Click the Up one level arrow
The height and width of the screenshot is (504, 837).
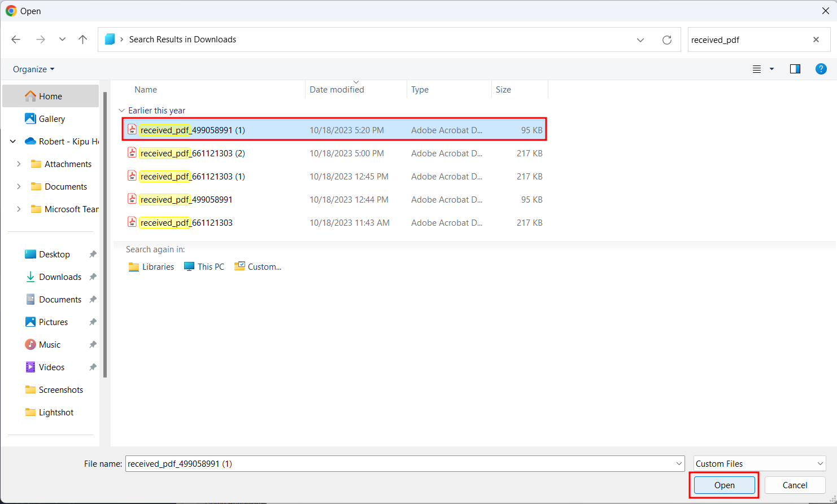click(83, 40)
